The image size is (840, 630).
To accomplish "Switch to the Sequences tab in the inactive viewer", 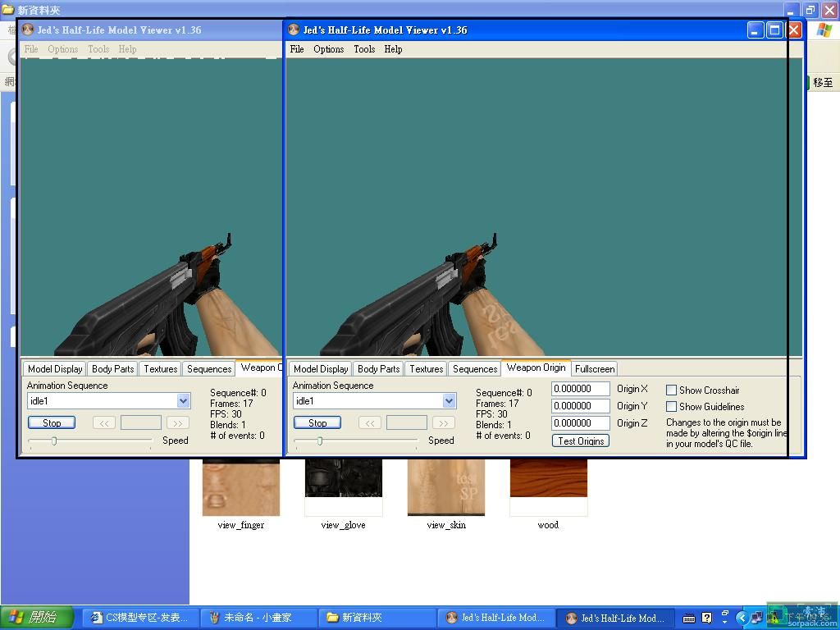I will [x=209, y=368].
